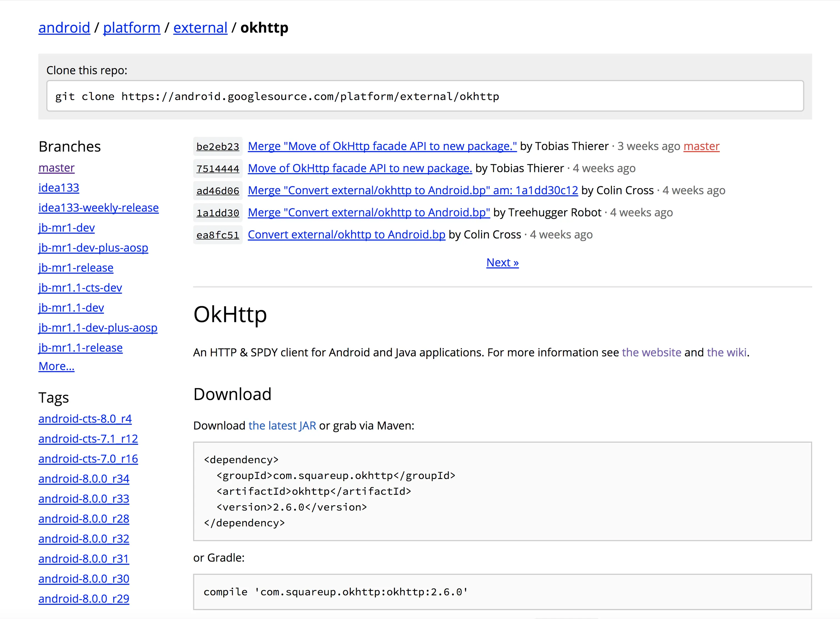
Task: Open tag android-8.0.0_r28
Action: tap(84, 519)
